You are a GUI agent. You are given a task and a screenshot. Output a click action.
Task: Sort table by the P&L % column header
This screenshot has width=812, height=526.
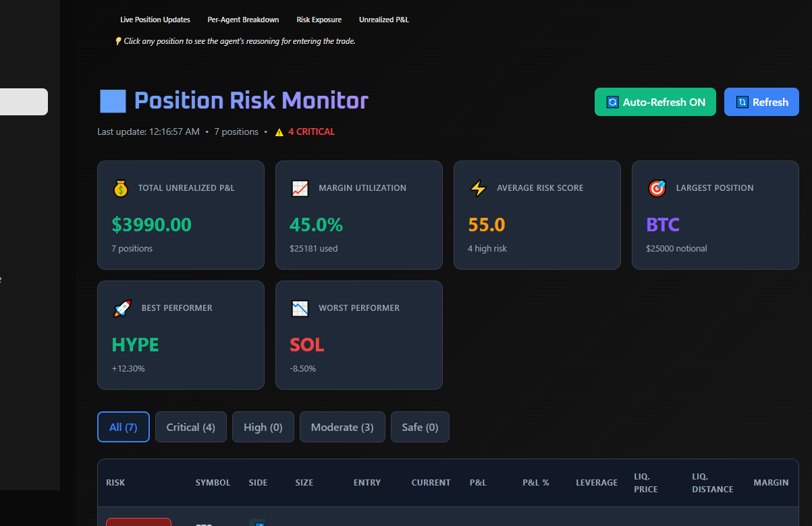(536, 483)
